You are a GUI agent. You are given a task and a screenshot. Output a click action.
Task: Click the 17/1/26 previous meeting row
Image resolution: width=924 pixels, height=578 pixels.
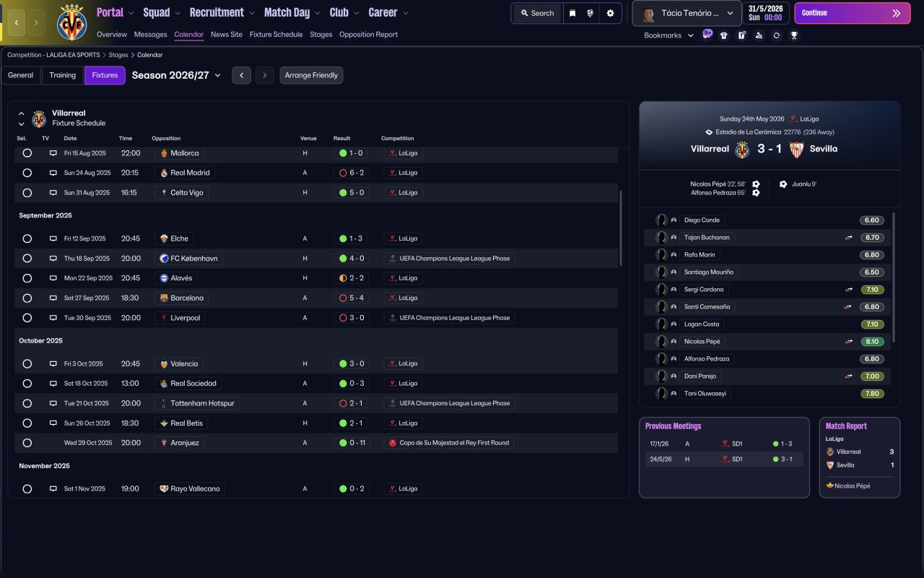(x=724, y=444)
